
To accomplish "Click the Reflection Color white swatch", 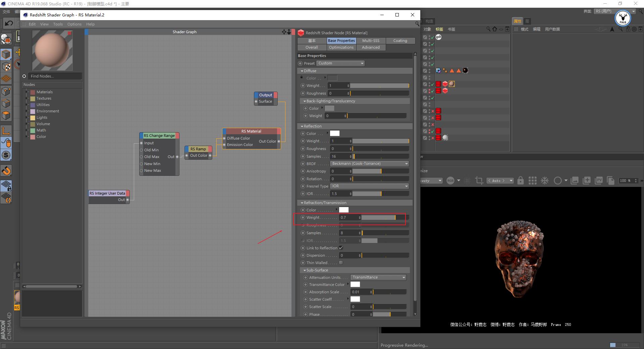I will (335, 134).
